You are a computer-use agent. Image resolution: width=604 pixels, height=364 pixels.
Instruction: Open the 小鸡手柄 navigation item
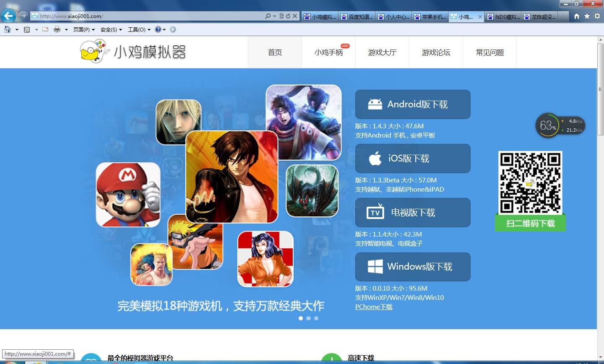(x=328, y=52)
